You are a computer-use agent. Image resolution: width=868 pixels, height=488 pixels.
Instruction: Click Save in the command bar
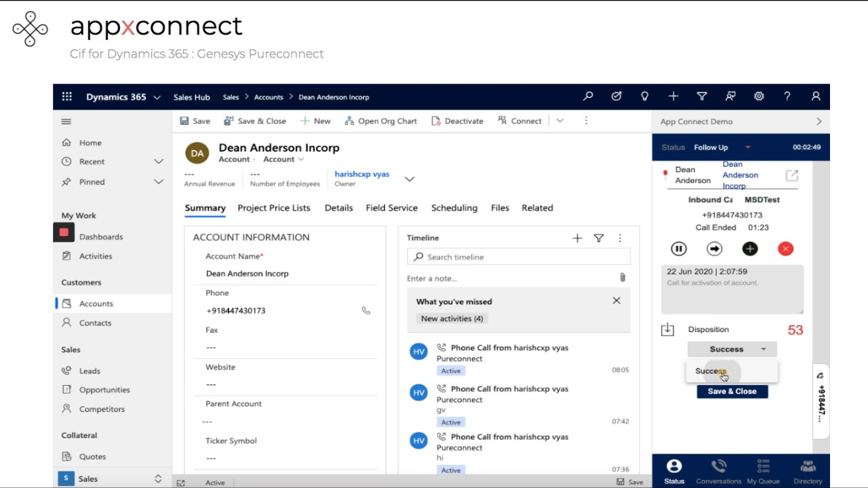tap(195, 121)
